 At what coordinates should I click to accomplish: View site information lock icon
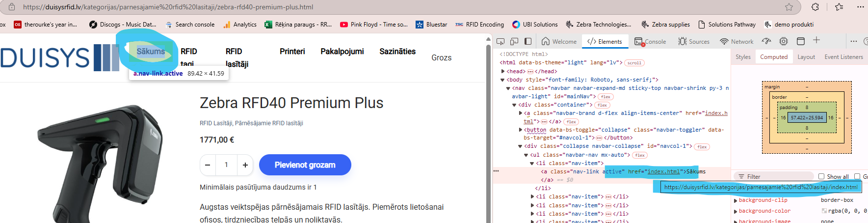point(11,7)
